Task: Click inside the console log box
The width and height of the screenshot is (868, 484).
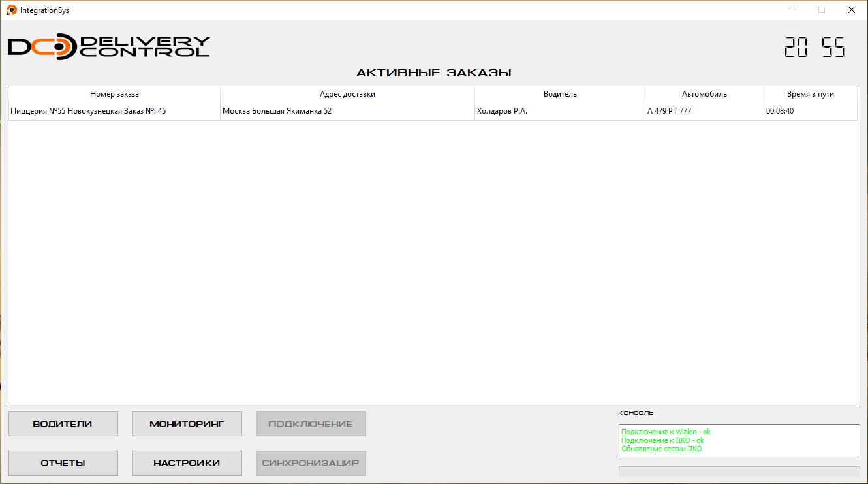Action: coord(739,441)
